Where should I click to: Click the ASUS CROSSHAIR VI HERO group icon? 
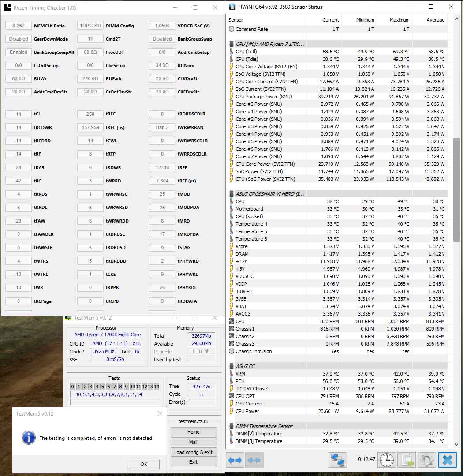pyautogui.click(x=231, y=193)
